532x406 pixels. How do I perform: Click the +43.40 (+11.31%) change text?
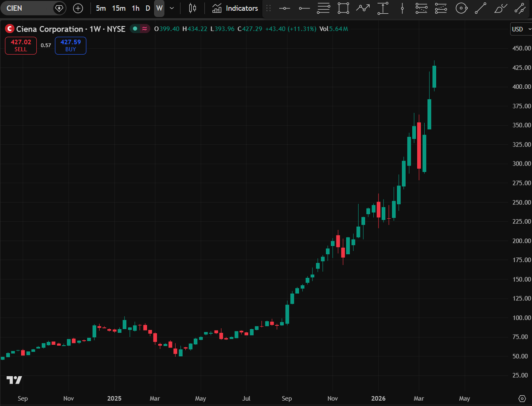pyautogui.click(x=291, y=29)
